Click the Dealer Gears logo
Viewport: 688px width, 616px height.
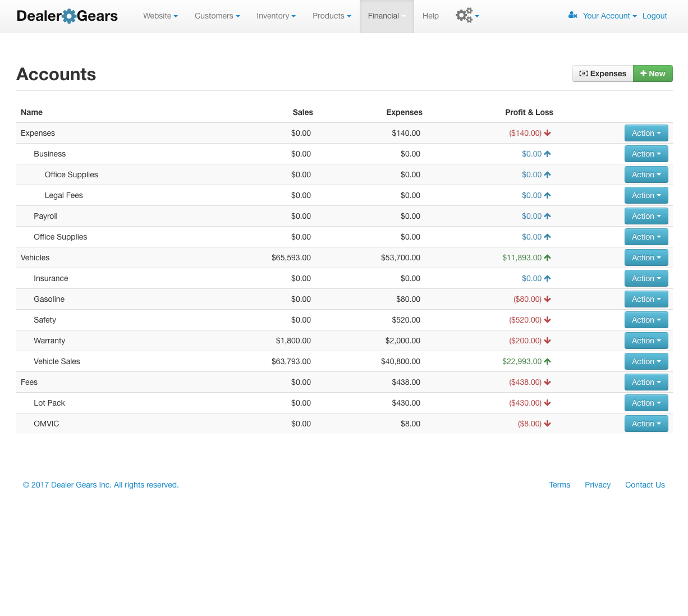pos(67,16)
